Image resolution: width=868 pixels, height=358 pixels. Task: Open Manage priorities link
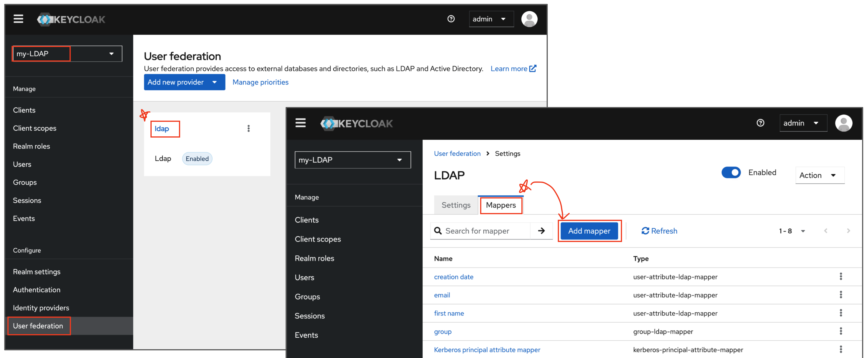tap(260, 82)
